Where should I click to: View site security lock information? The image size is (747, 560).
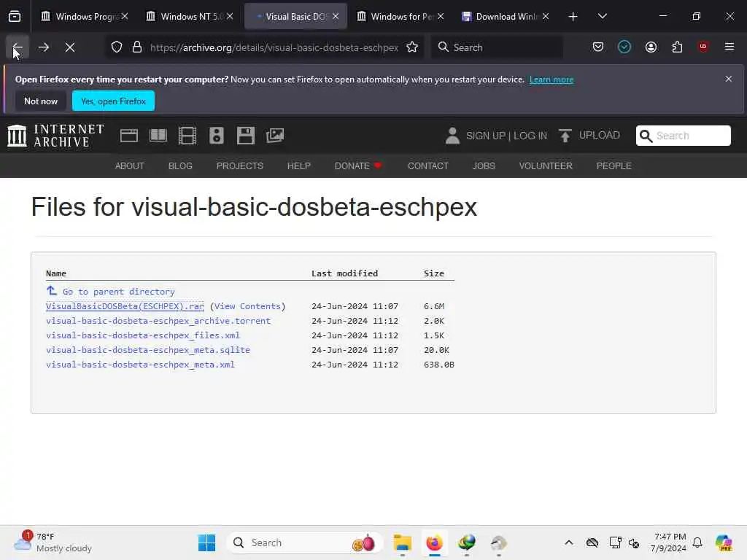[137, 47]
